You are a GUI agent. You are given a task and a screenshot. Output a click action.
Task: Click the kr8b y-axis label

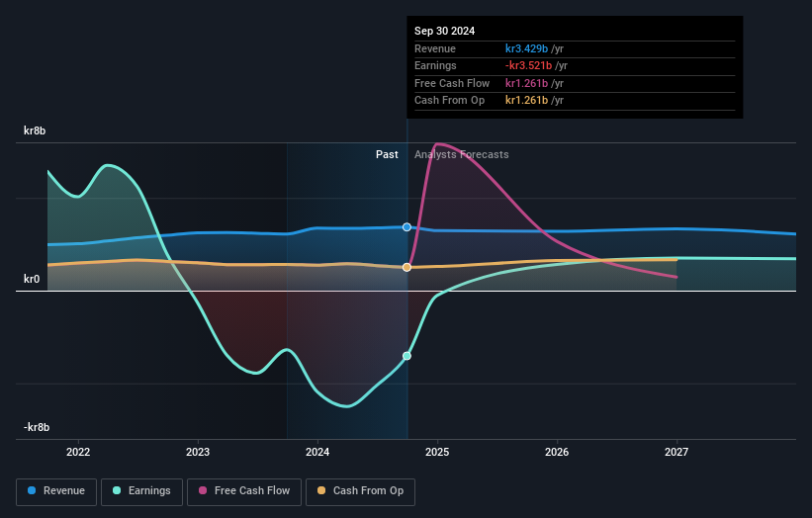(x=35, y=130)
